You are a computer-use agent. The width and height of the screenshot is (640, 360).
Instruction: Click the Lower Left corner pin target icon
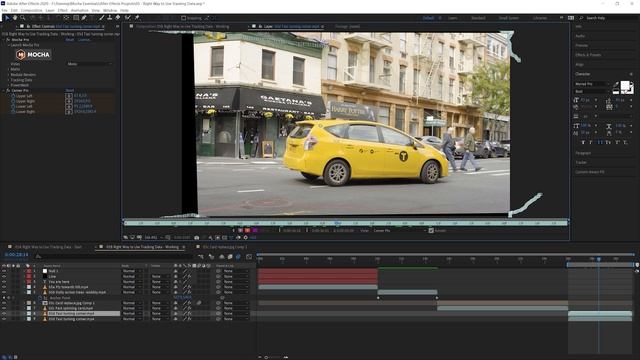click(x=69, y=106)
